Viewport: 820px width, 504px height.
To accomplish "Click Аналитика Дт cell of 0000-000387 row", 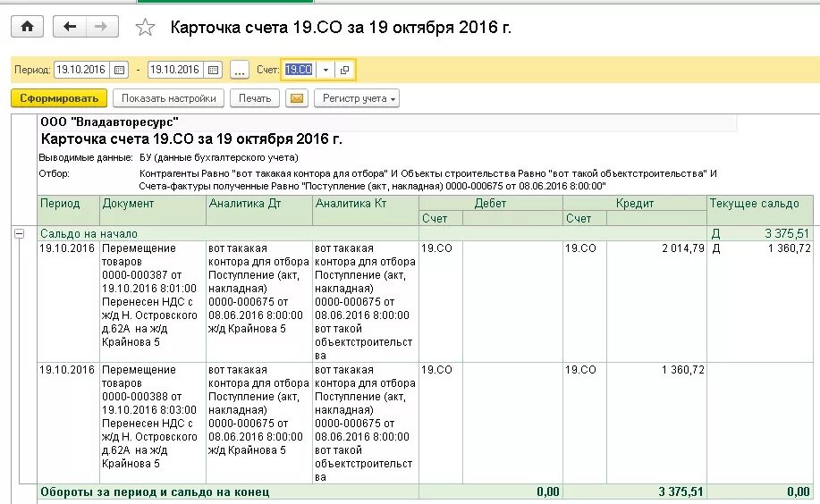I will 259,302.
